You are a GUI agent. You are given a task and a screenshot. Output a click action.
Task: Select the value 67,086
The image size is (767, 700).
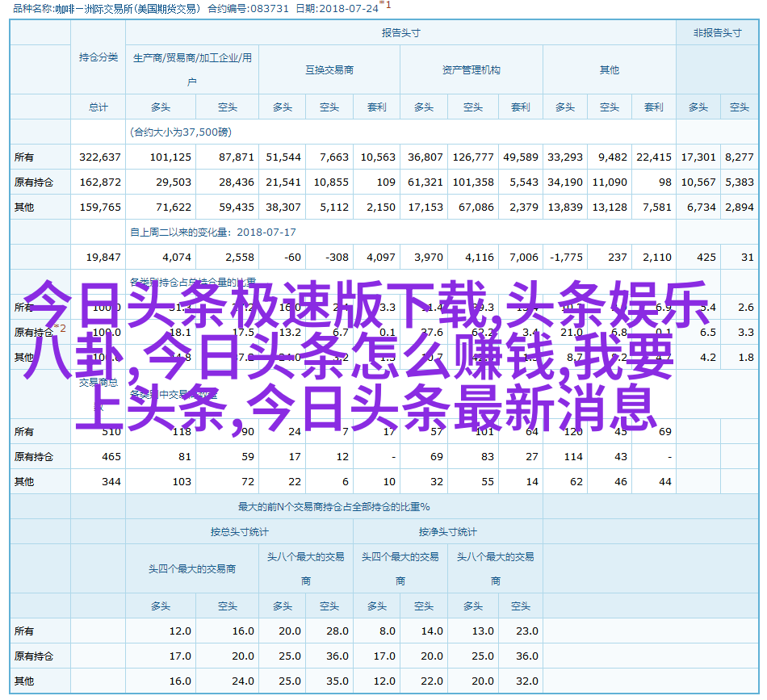point(476,207)
